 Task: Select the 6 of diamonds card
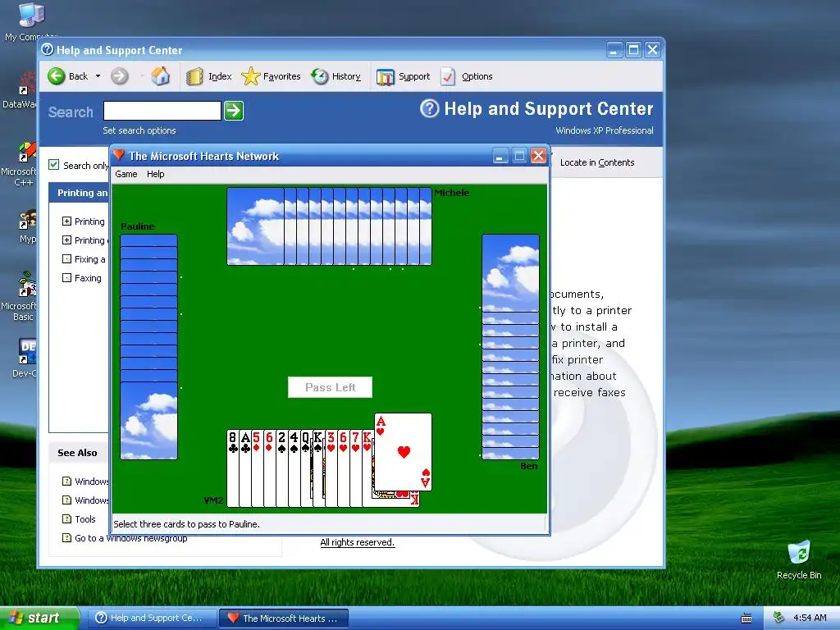(269, 468)
